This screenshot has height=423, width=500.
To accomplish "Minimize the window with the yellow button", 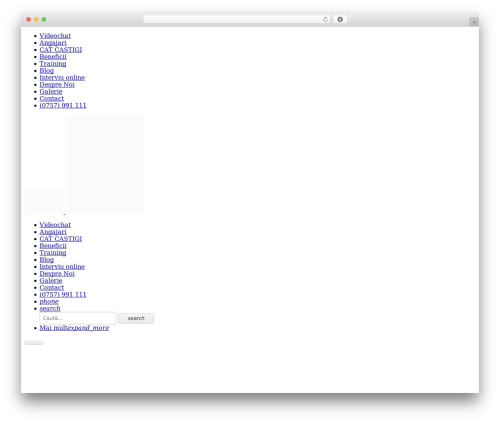I will (36, 19).
